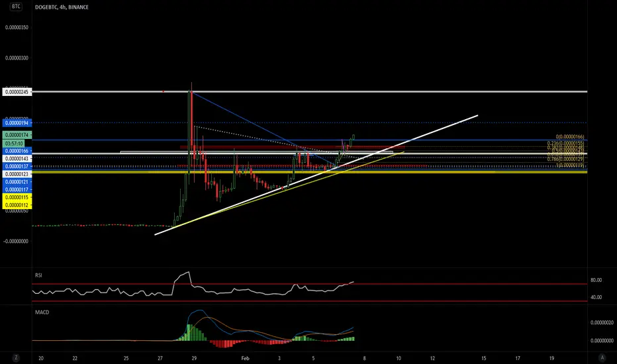Select the 0.00000194 blue price label
Image resolution: width=617 pixels, height=364 pixels.
[17, 123]
